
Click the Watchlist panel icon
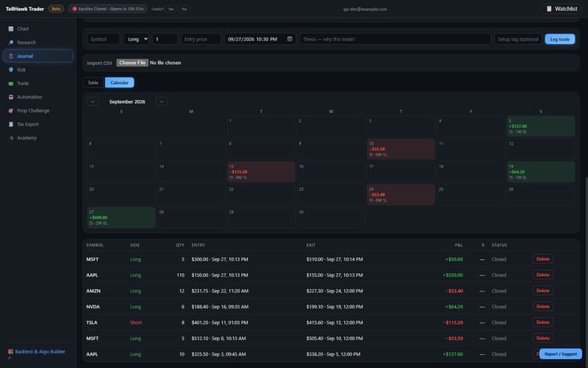(549, 9)
